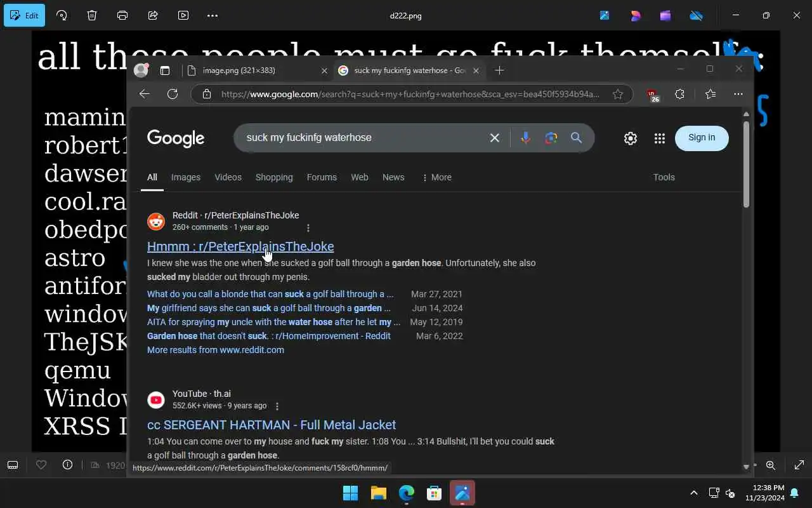This screenshot has height=508, width=812.
Task: Delete the image using trash icon
Action: pos(92,15)
